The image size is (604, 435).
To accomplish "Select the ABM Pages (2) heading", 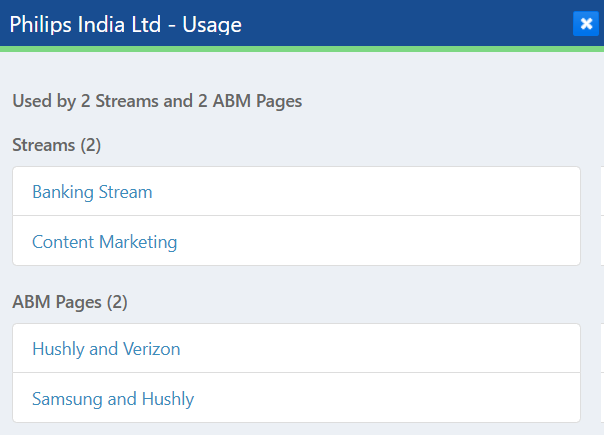I will point(70,302).
